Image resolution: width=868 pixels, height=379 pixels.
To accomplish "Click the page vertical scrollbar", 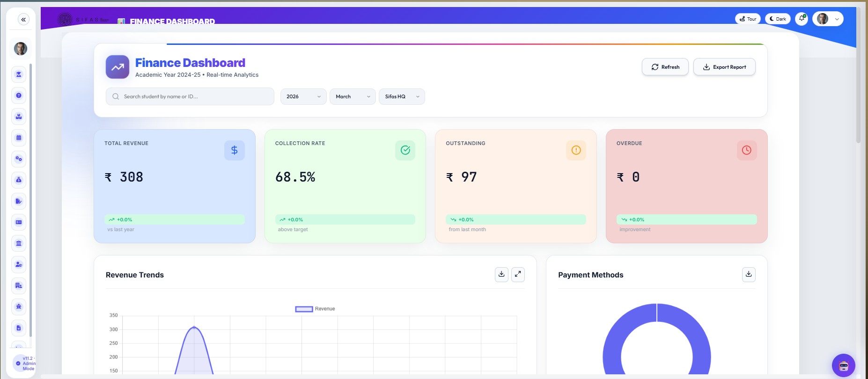I will click(x=858, y=75).
